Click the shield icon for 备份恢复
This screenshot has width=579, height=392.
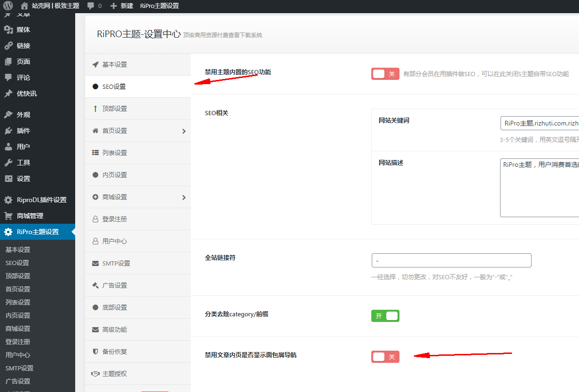tap(95, 352)
